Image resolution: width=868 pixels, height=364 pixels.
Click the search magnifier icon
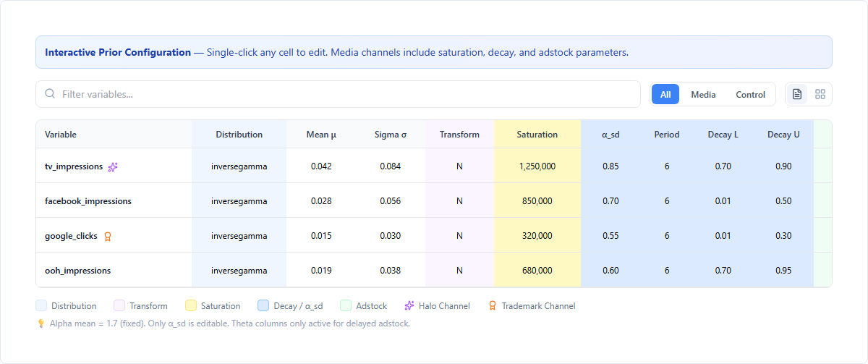tap(50, 94)
